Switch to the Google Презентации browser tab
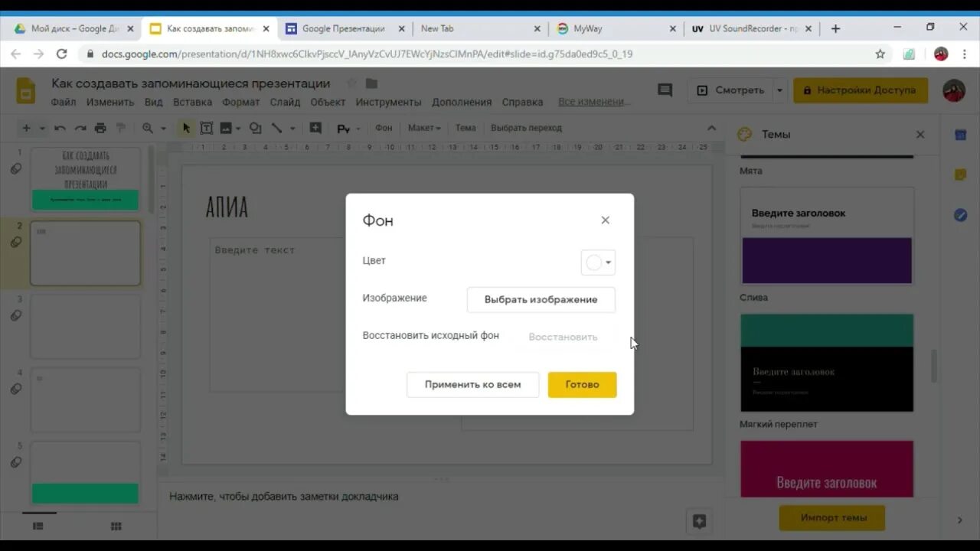The image size is (980, 551). point(343,28)
